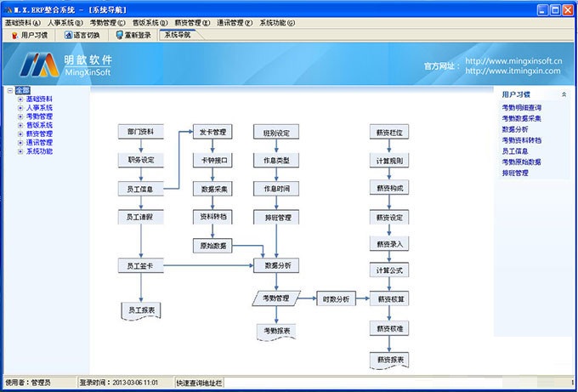Click the 快速查询地址栏 input field
Screen dimensions: 578x392
tap(396, 383)
